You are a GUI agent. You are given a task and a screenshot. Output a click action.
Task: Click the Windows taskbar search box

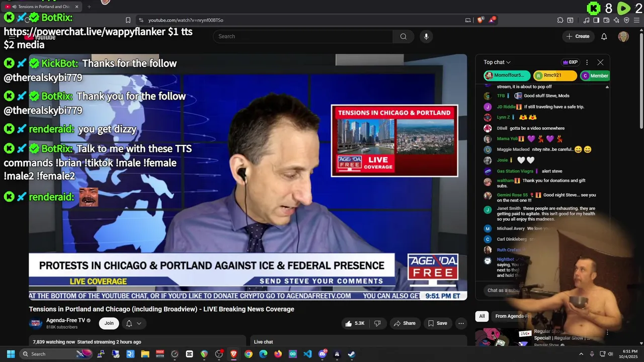point(55,354)
